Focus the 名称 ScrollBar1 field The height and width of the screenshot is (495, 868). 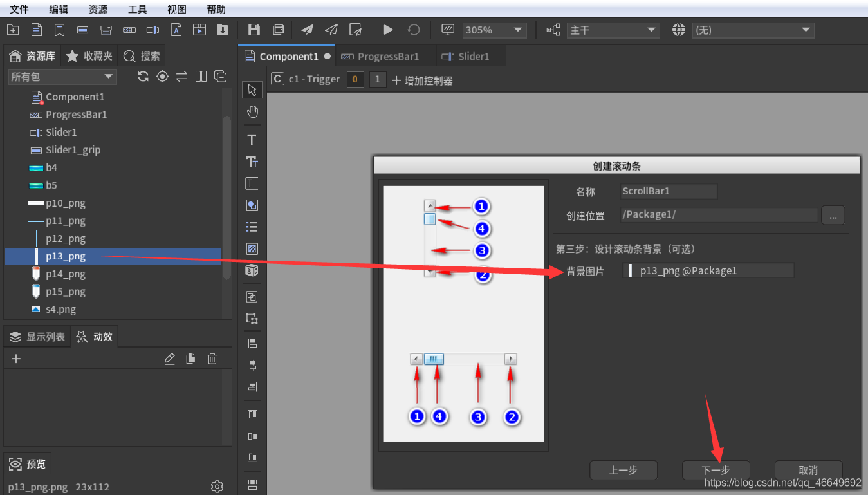[669, 191]
